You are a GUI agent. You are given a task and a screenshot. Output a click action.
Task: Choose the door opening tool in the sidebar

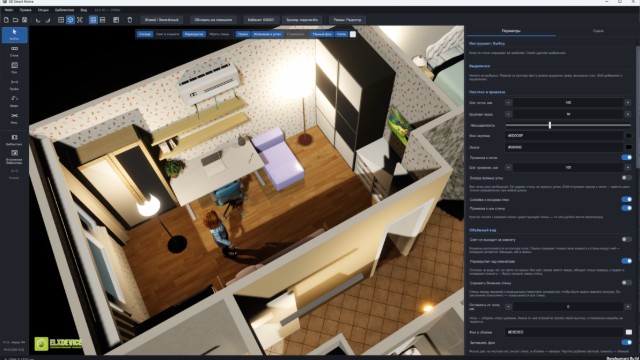click(15, 84)
